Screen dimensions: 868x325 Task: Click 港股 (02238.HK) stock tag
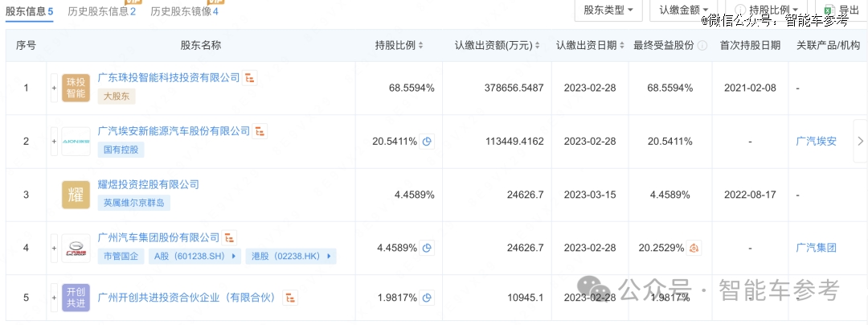click(x=291, y=257)
